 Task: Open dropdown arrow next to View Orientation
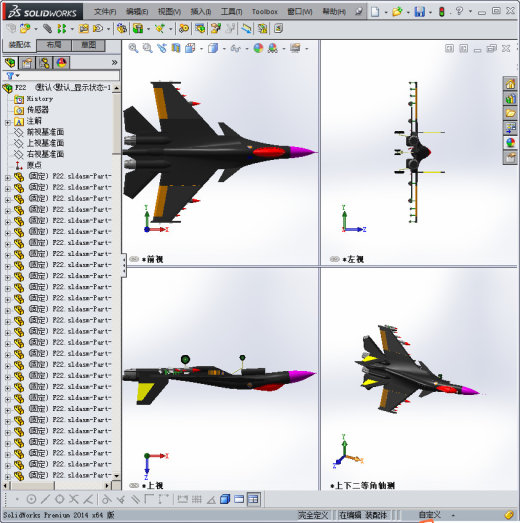pyautogui.click(x=201, y=49)
